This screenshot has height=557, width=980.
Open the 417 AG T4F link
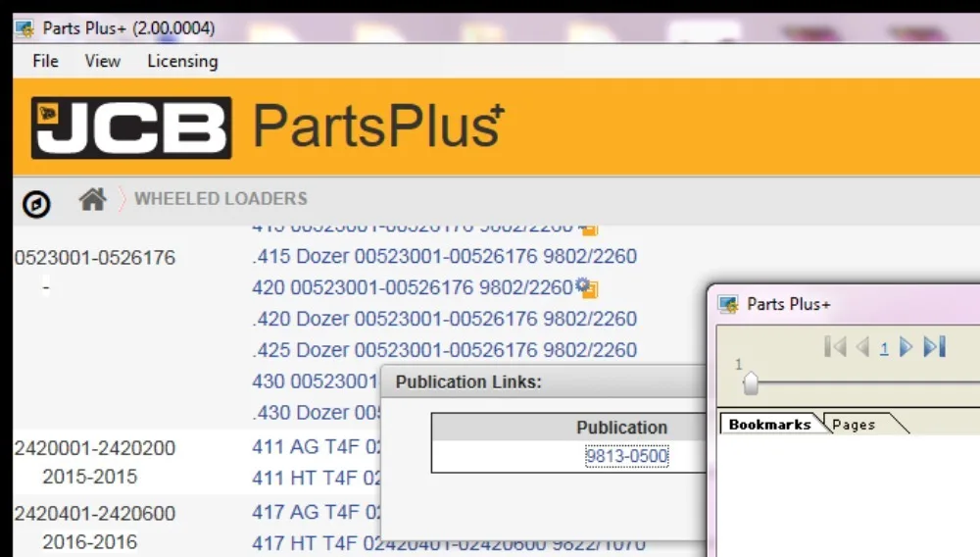pos(316,512)
